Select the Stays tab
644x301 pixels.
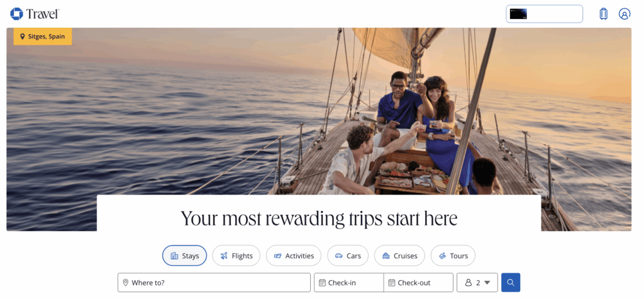(x=184, y=256)
